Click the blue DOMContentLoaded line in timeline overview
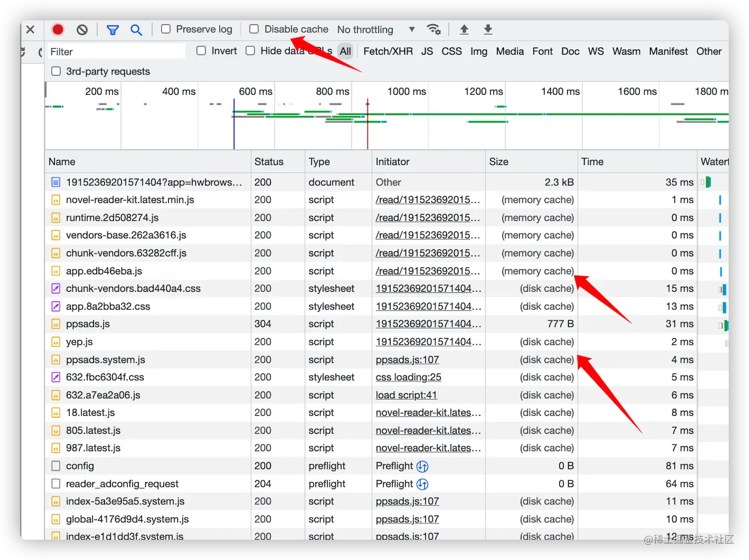 [234, 124]
